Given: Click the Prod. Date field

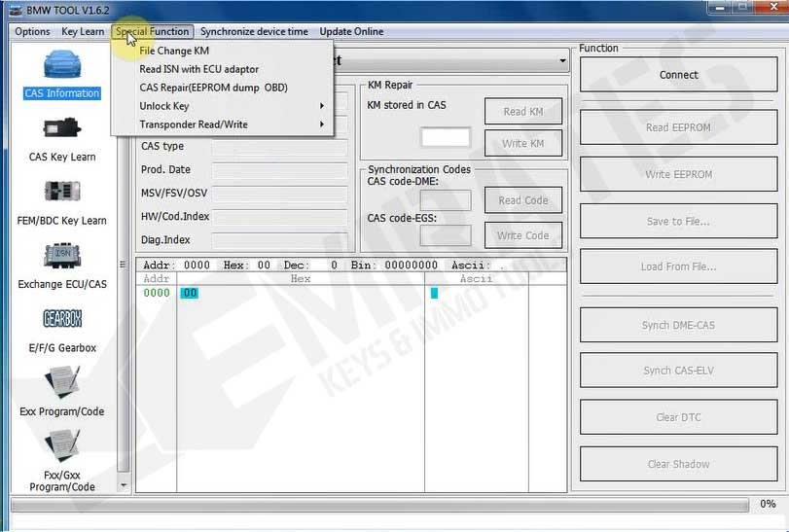Looking at the screenshot, I should click(x=279, y=170).
